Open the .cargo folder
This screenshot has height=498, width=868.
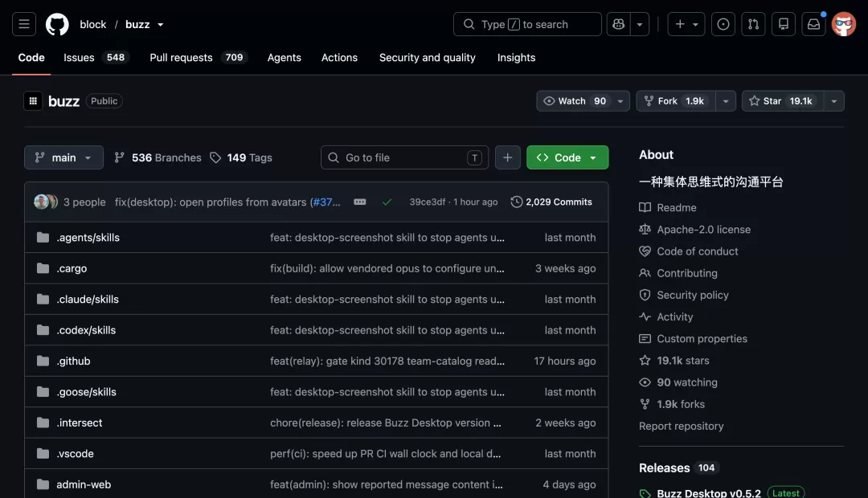(x=72, y=268)
